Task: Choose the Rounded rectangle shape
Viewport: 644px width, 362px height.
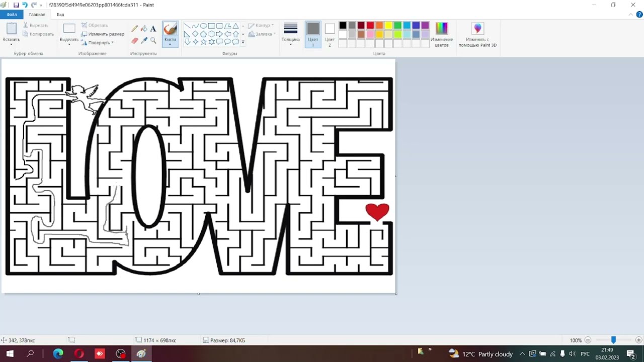Action: pyautogui.click(x=219, y=26)
